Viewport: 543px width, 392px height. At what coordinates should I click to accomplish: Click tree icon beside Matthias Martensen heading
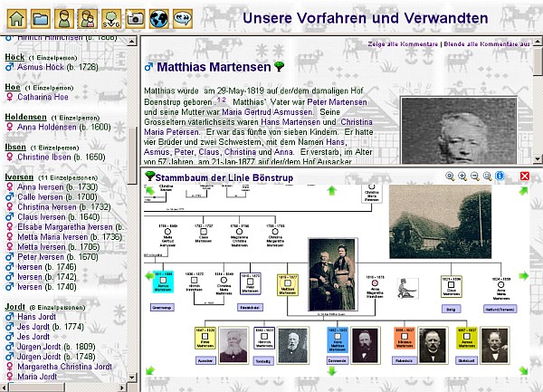coord(279,66)
